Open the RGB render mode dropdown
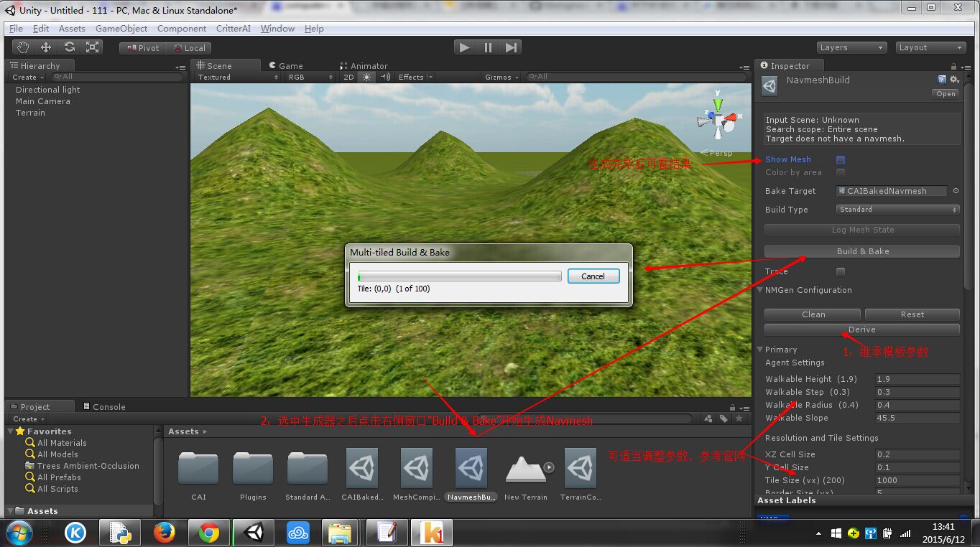This screenshot has width=980, height=547. tap(309, 77)
